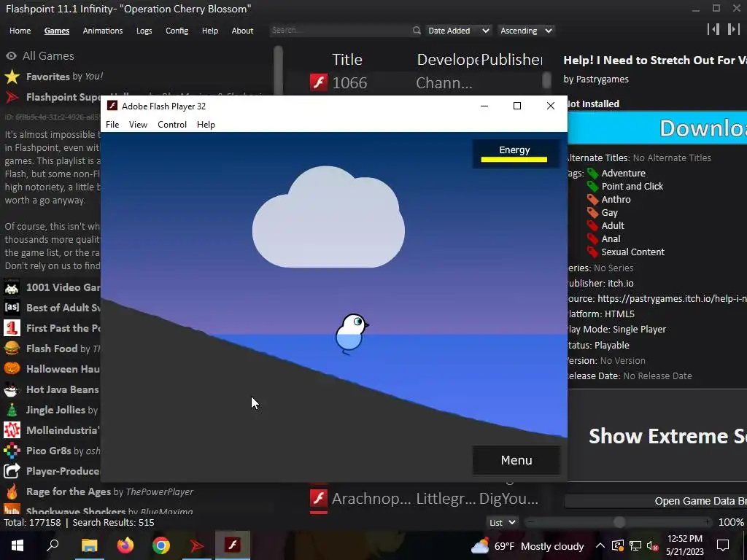Open the pastrygames.itch.io source link

click(x=672, y=298)
